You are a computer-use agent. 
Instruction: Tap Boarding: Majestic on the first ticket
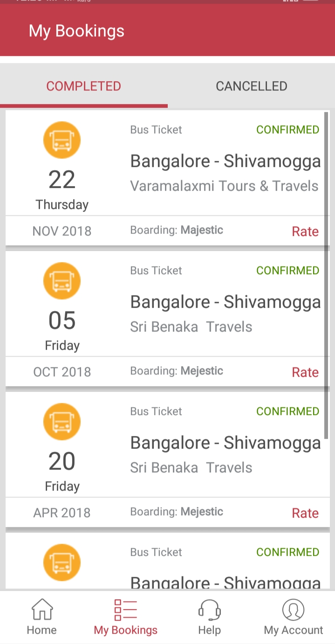coord(177,230)
